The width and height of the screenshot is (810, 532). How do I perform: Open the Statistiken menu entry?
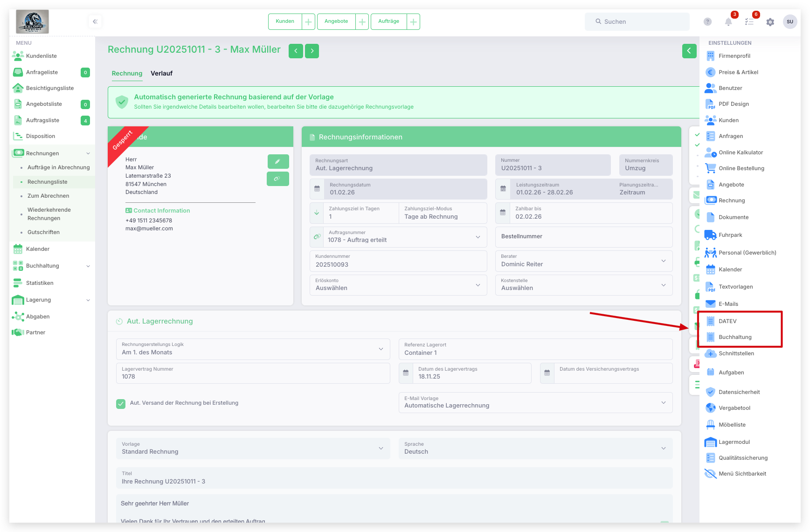[x=40, y=283]
